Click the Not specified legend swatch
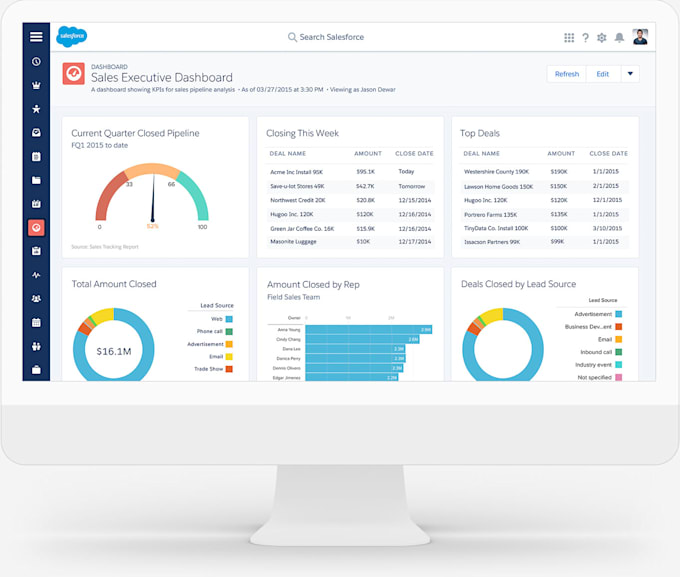 (619, 377)
